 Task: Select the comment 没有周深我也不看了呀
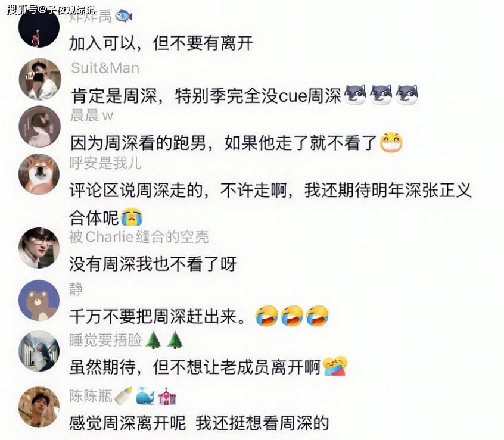(153, 264)
